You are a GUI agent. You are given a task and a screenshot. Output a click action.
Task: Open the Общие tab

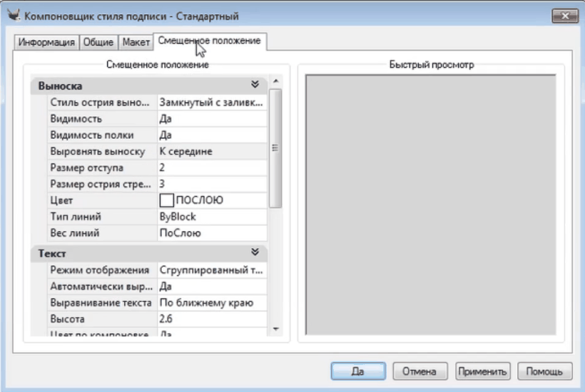tap(98, 42)
